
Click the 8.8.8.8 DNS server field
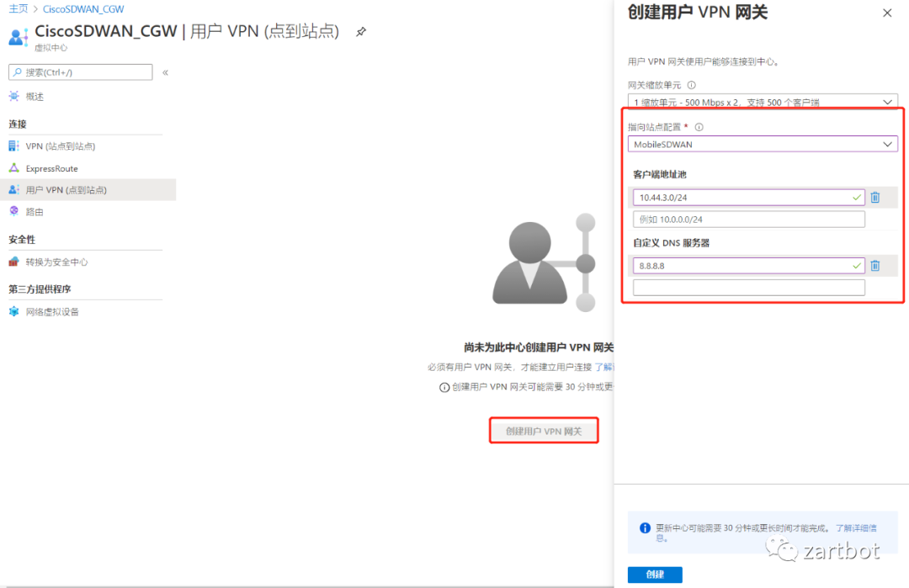click(749, 265)
